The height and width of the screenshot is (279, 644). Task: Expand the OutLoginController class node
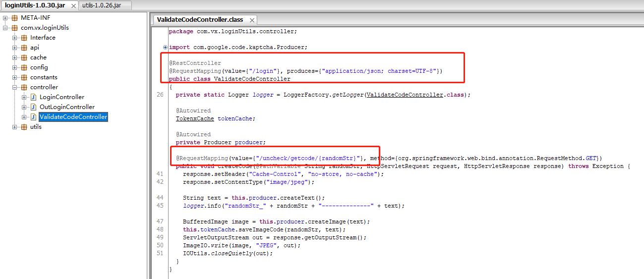coord(24,107)
